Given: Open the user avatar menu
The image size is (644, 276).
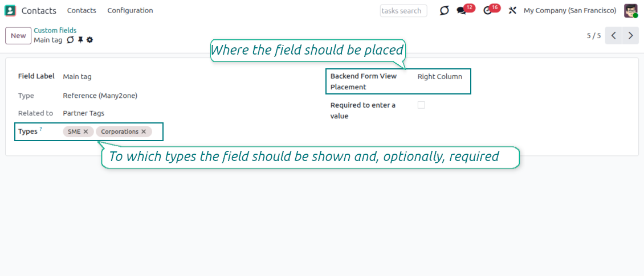Looking at the screenshot, I should (630, 11).
